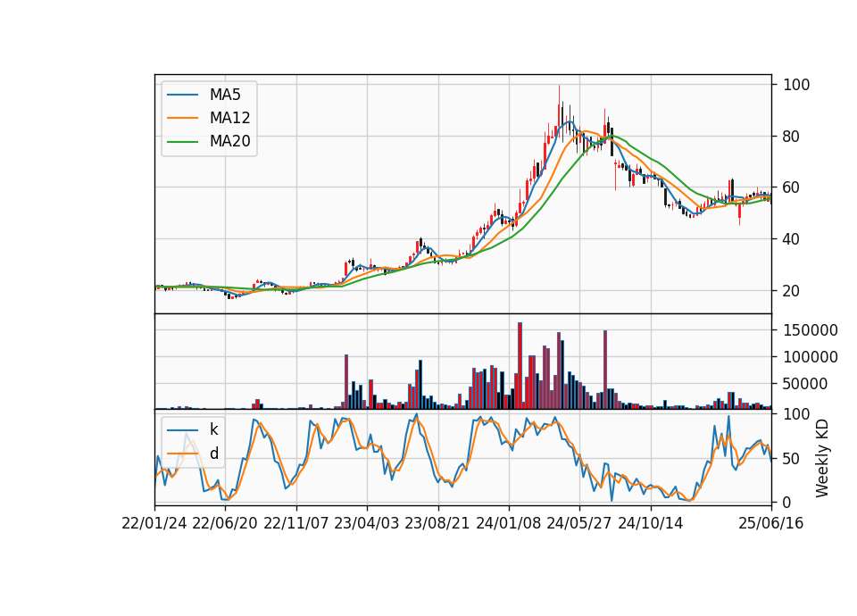Click the k legend label in KD panel
The image size is (857, 616).
click(213, 429)
